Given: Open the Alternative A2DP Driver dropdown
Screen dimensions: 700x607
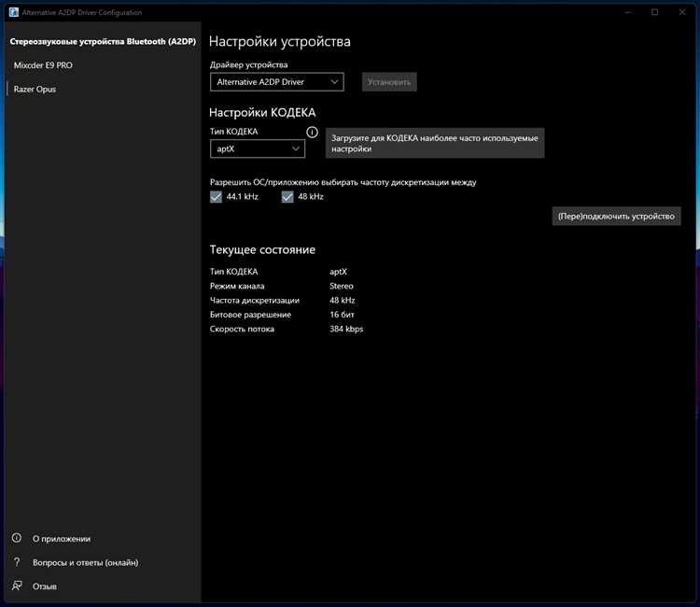Looking at the screenshot, I should click(x=277, y=82).
